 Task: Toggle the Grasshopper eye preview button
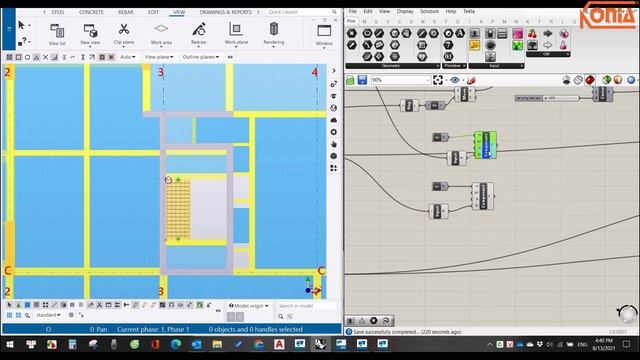click(455, 80)
